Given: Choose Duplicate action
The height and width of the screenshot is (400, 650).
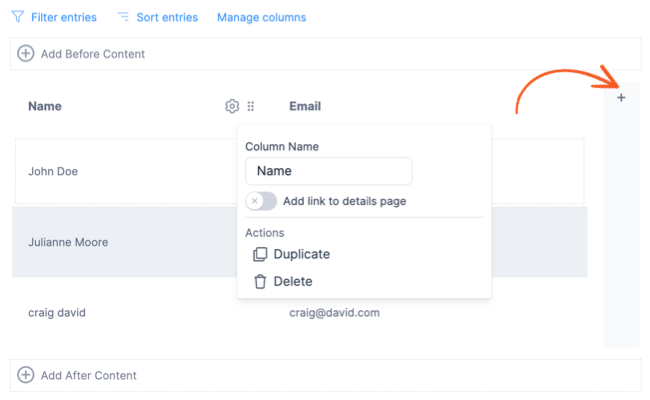Looking at the screenshot, I should pos(302,254).
